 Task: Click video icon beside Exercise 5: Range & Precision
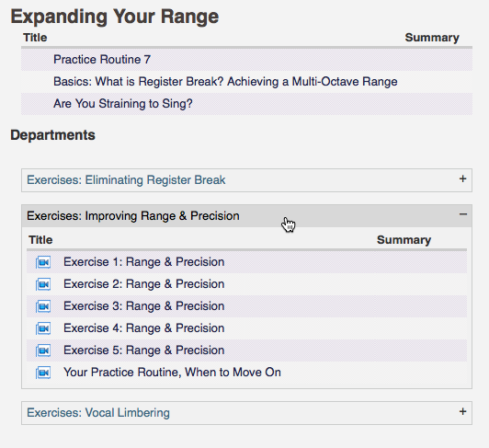(43, 350)
